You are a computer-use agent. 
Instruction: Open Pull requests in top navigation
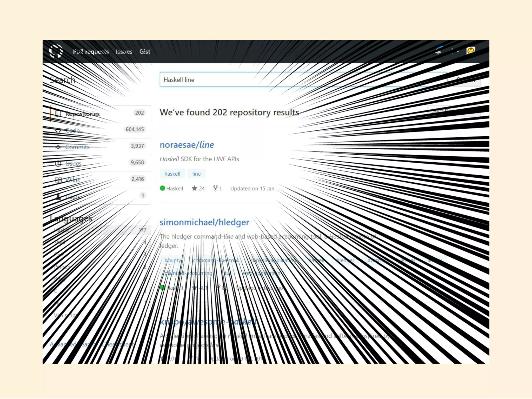pyautogui.click(x=91, y=52)
